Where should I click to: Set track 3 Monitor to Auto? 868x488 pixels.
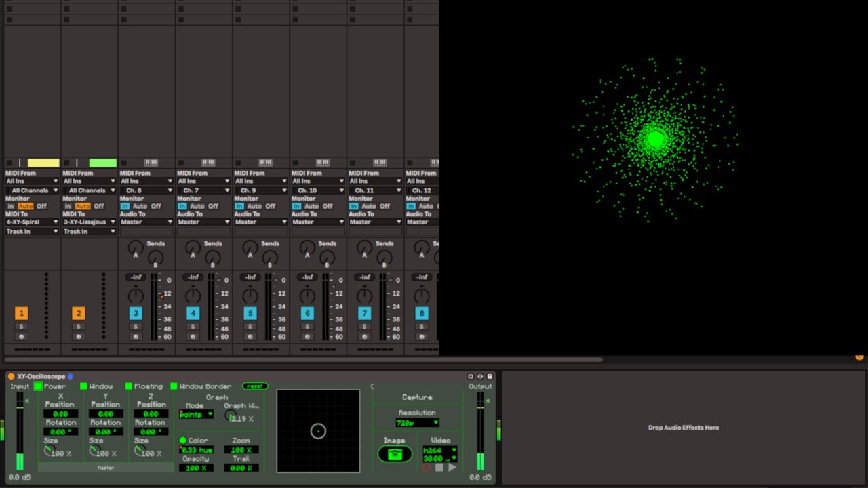pyautogui.click(x=140, y=206)
